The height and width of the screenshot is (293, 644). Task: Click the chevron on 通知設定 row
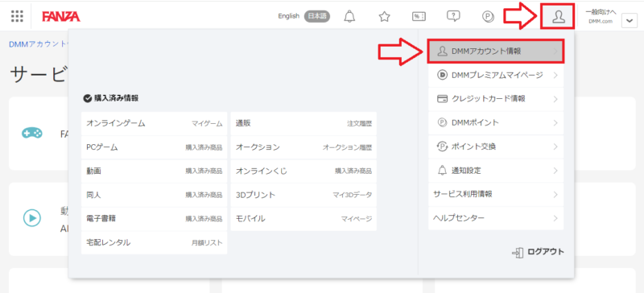[555, 170]
